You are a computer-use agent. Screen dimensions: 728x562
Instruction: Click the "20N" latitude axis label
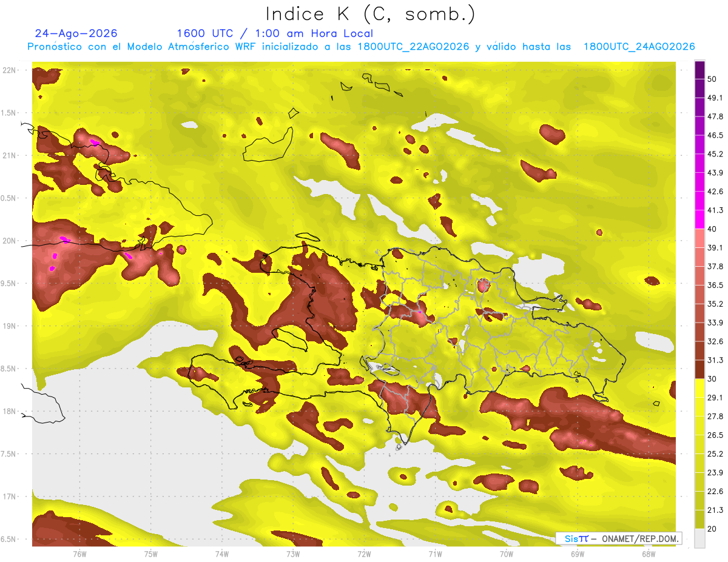point(10,241)
